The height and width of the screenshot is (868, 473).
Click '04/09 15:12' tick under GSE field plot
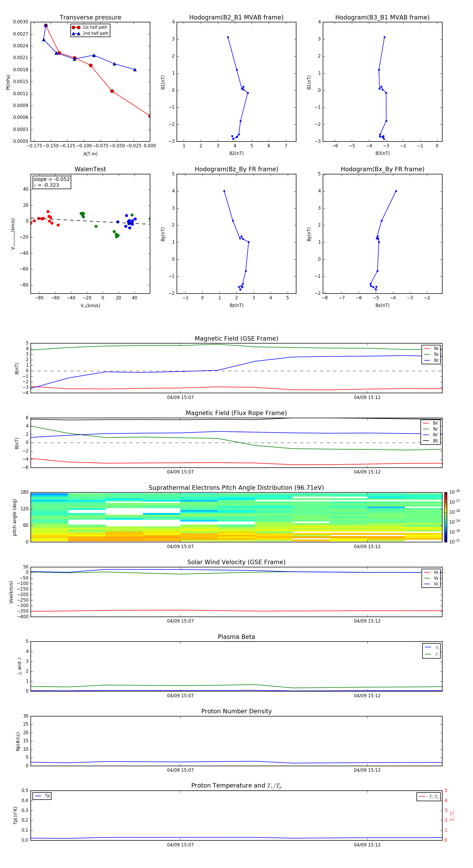point(367,398)
